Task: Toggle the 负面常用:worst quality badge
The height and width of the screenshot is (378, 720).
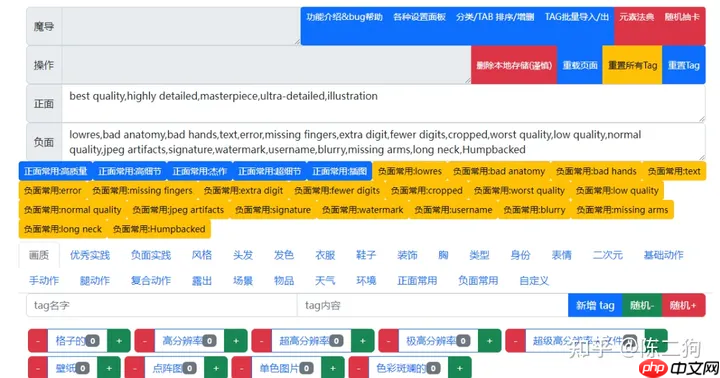Action: pos(519,191)
